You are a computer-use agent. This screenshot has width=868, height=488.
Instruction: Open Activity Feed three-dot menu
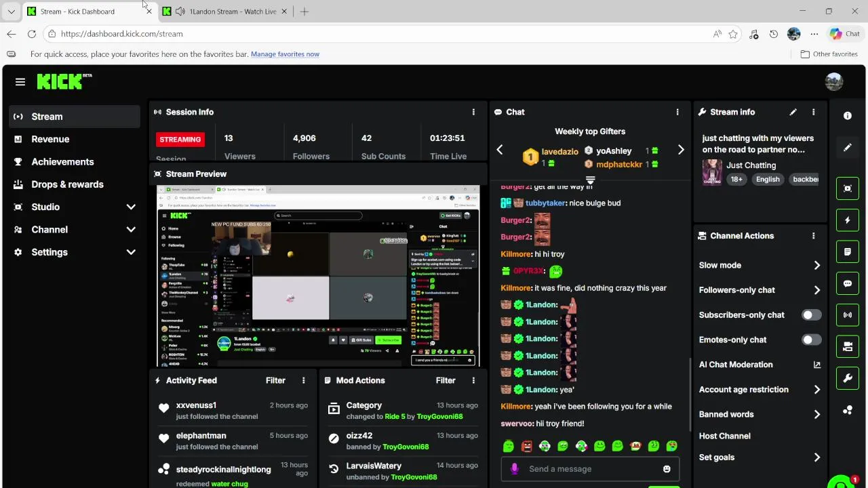pos(303,380)
